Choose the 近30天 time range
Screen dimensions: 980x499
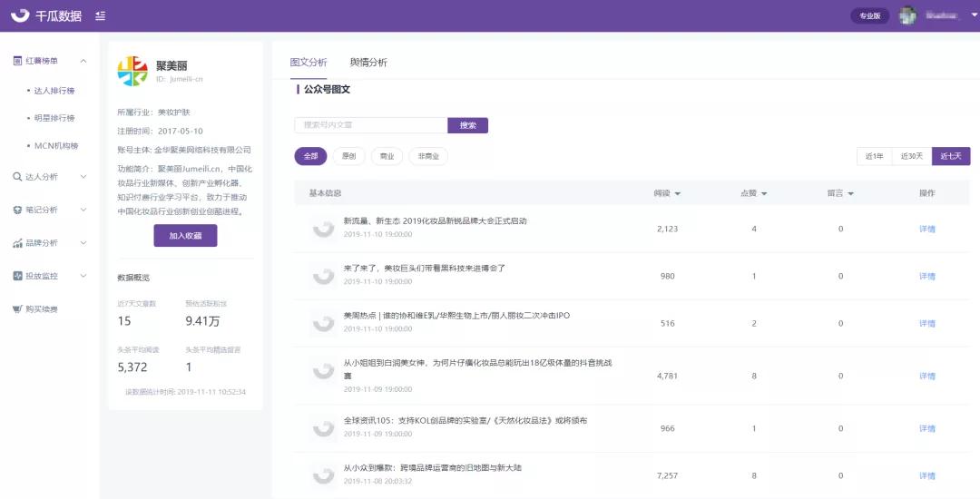point(912,156)
